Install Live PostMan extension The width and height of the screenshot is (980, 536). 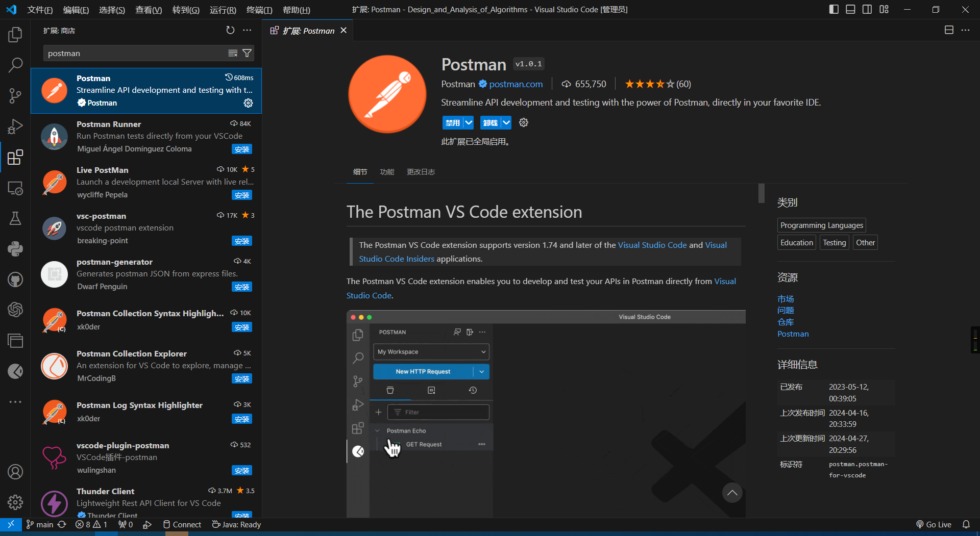242,195
